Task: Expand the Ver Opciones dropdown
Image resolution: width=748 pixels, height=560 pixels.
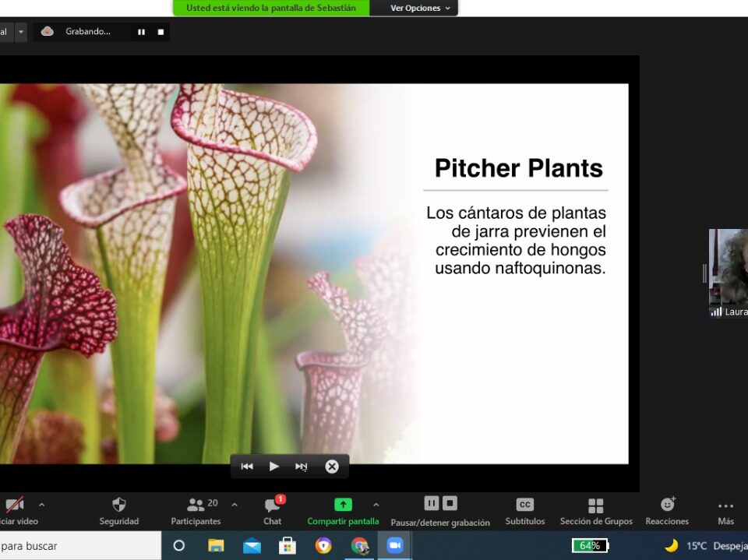Action: (x=420, y=8)
